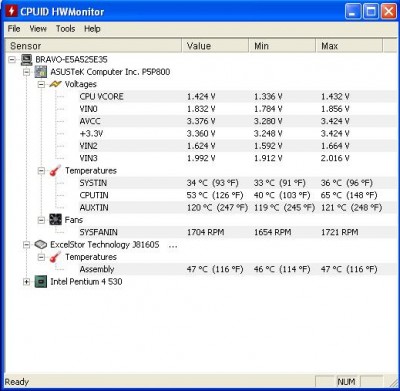Click AUXTIN max 121 °C (248 °F)
The height and width of the screenshot is (391, 400).
351,208
